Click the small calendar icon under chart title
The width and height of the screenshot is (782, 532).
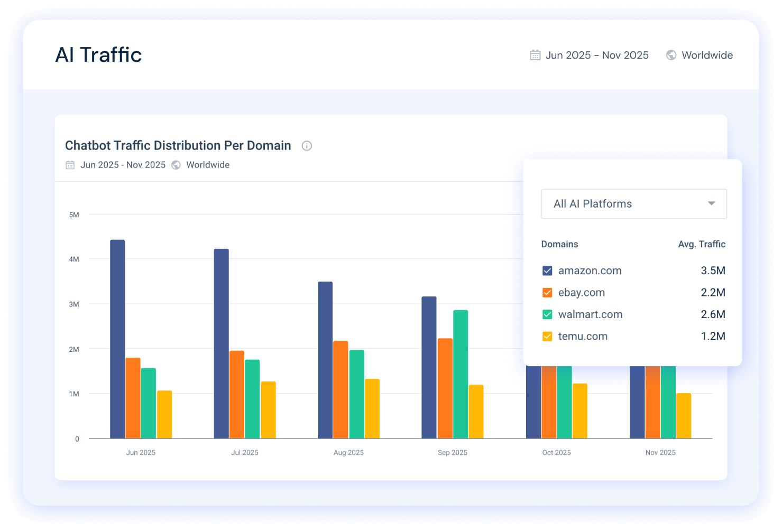click(70, 165)
